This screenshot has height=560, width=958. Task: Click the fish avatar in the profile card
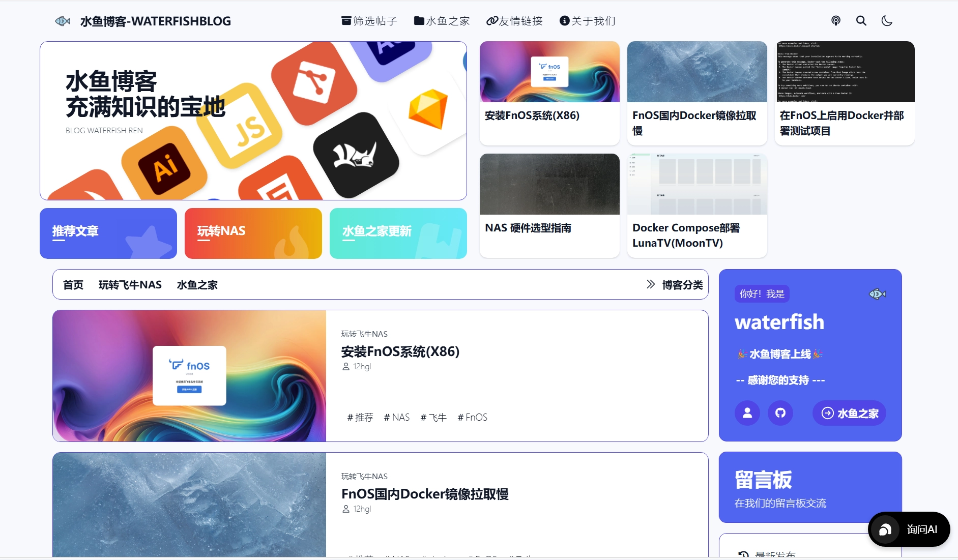coord(877,294)
